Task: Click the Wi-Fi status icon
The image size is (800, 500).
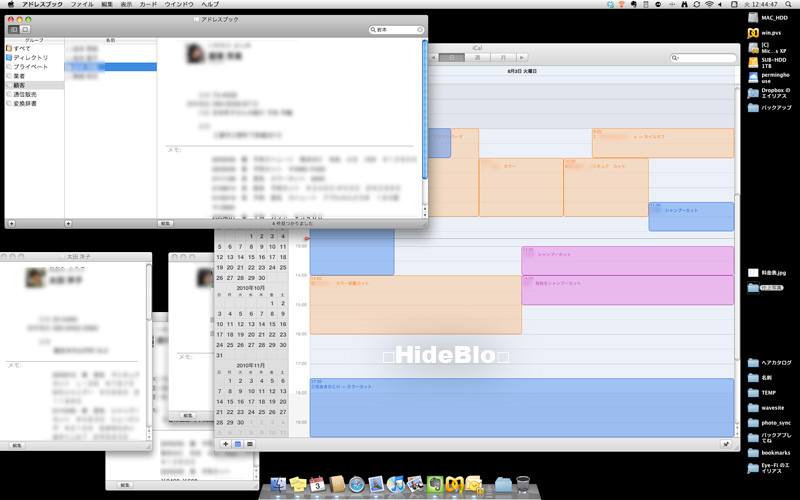Action: (x=709, y=4)
